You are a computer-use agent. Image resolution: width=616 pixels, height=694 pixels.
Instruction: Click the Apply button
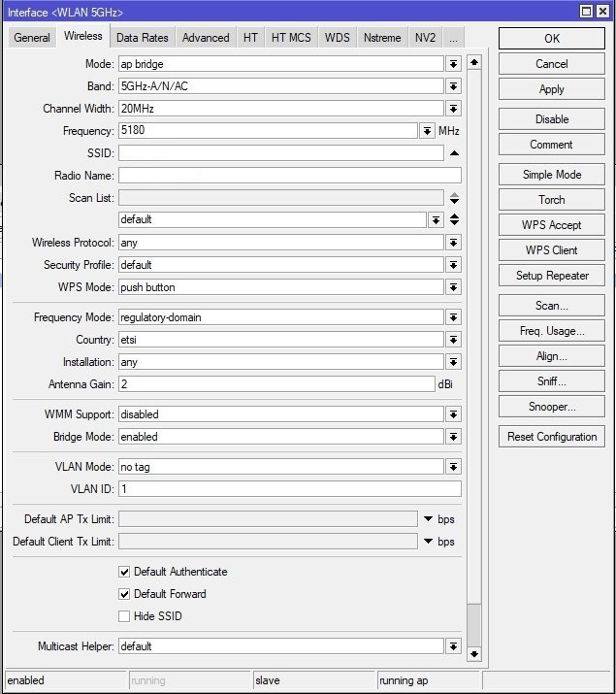(x=552, y=89)
